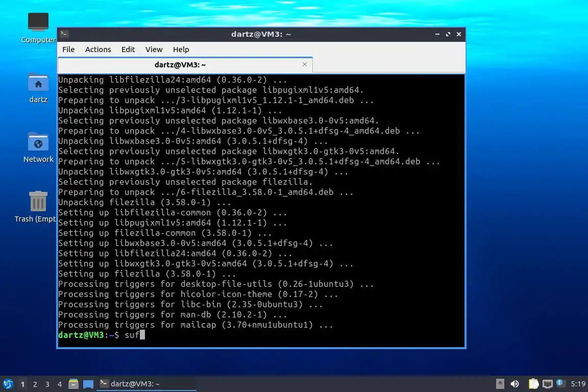Screen dimensions: 588x392
Task: Click 'Processing triggers for mailcap' line
Action: [x=195, y=325]
